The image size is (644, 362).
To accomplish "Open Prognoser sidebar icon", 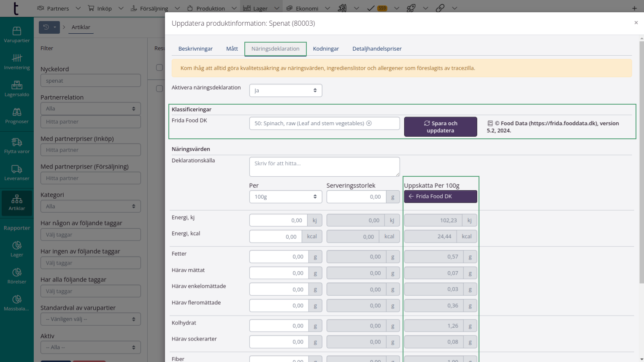I will pos(17,115).
